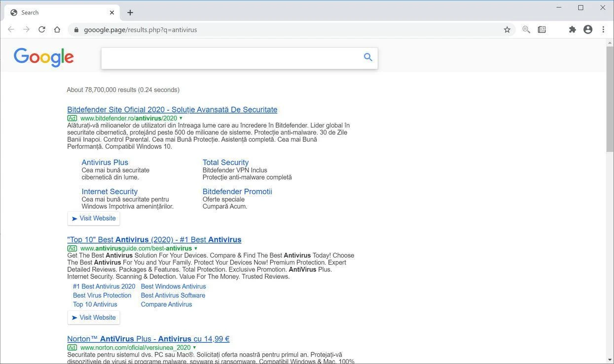Click the search magnifier button
This screenshot has height=364, width=614.
pos(368,57)
